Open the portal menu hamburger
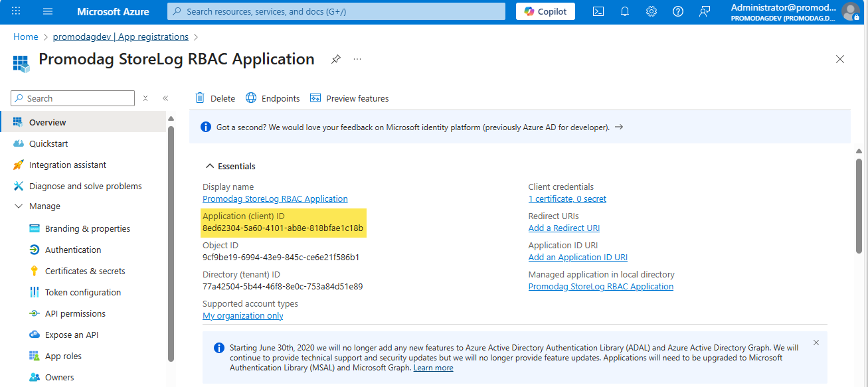 (x=46, y=11)
